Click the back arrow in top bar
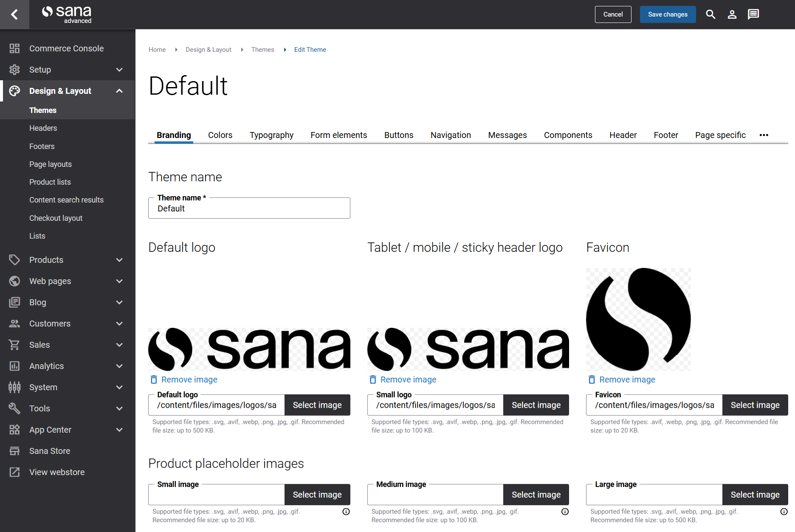Screen dimensions: 795x532 pos(14,14)
